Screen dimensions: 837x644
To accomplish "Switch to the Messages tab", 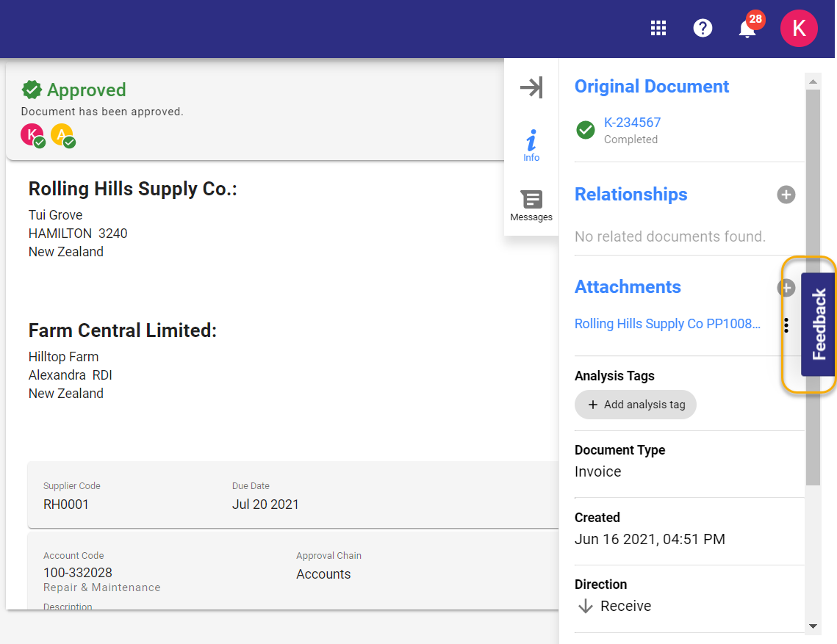I will [x=531, y=206].
